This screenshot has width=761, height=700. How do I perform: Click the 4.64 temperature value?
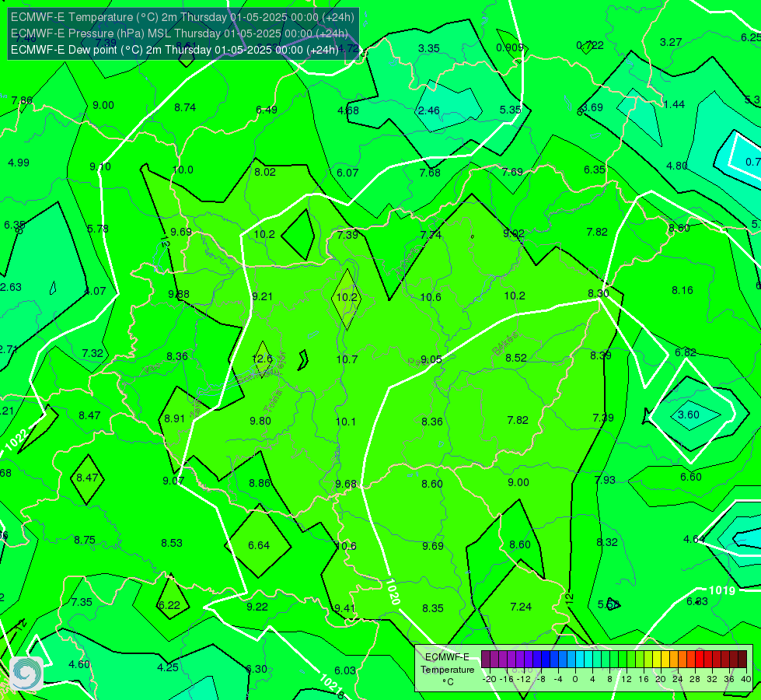pyautogui.click(x=694, y=539)
